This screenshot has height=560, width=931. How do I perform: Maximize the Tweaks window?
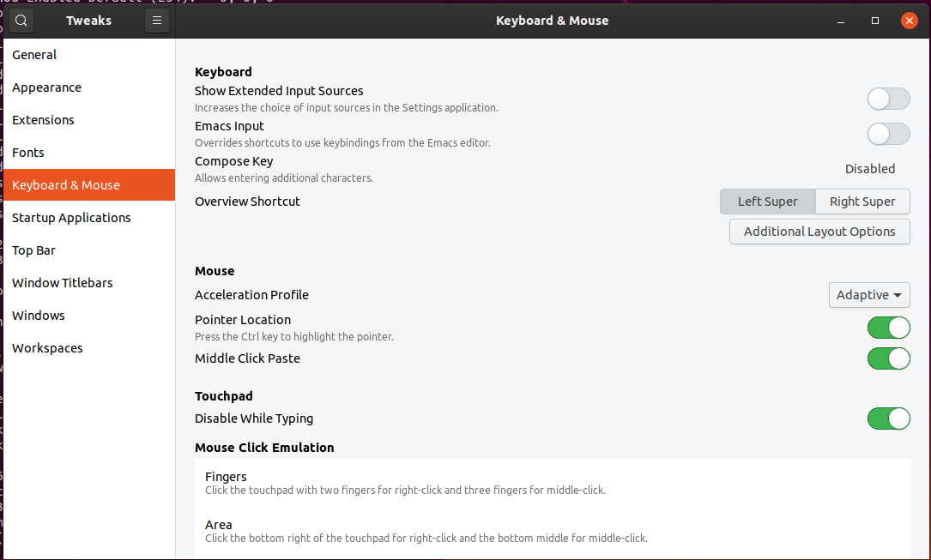(x=874, y=21)
